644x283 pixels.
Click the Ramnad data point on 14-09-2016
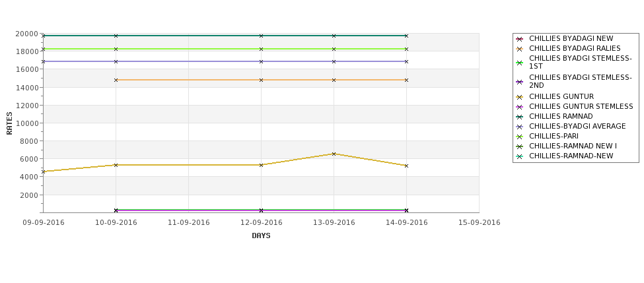point(407,36)
